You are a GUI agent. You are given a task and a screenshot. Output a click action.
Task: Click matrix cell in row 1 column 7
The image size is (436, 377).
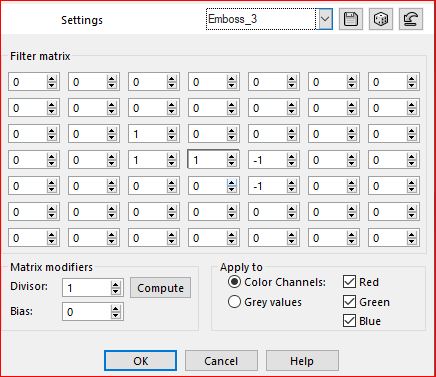point(387,82)
